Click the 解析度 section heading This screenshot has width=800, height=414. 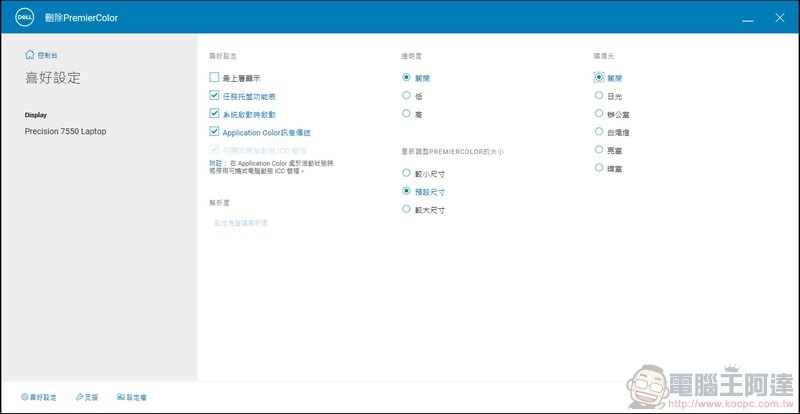coord(219,203)
